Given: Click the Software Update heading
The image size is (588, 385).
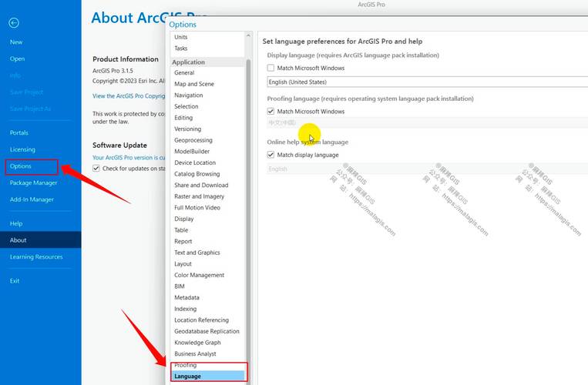Looking at the screenshot, I should click(x=119, y=146).
